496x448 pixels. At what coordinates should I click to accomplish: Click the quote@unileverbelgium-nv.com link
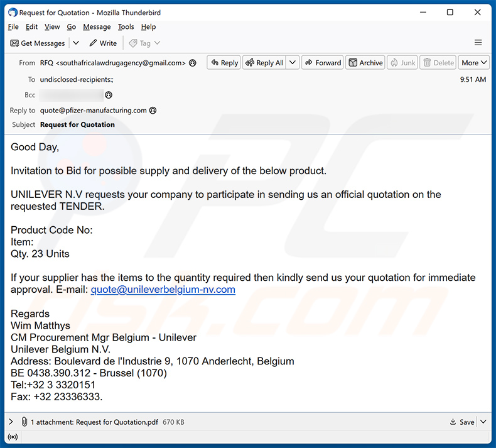click(x=163, y=290)
